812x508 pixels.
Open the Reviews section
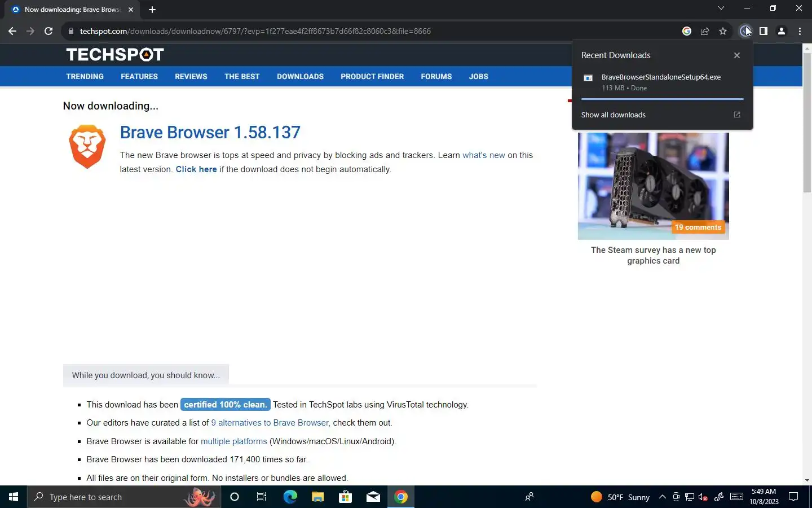(x=191, y=76)
